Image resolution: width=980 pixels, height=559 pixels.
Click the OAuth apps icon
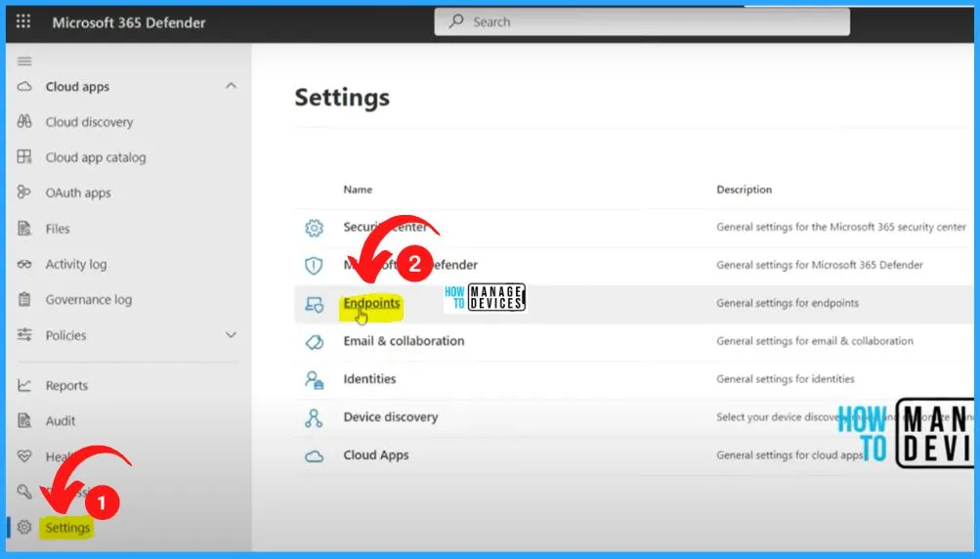[24, 192]
